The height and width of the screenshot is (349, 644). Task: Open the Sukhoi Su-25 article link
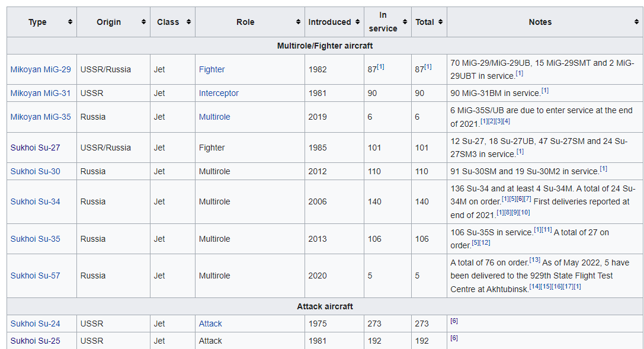(36, 341)
